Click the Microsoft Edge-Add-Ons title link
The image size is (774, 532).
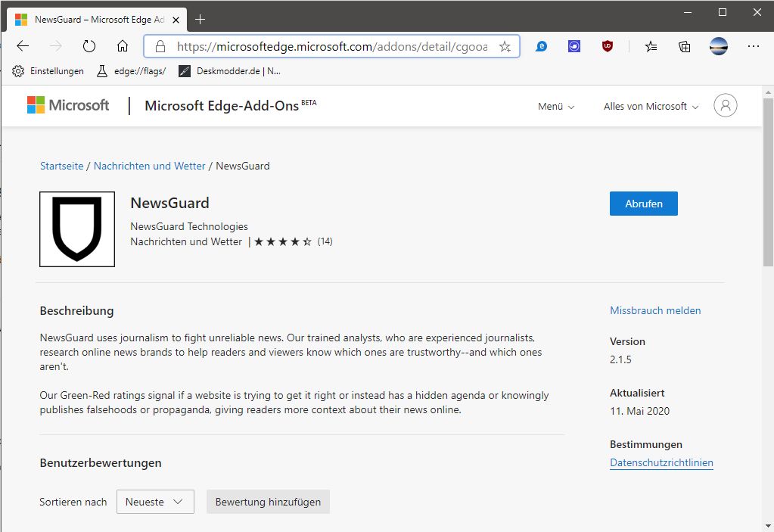point(222,106)
